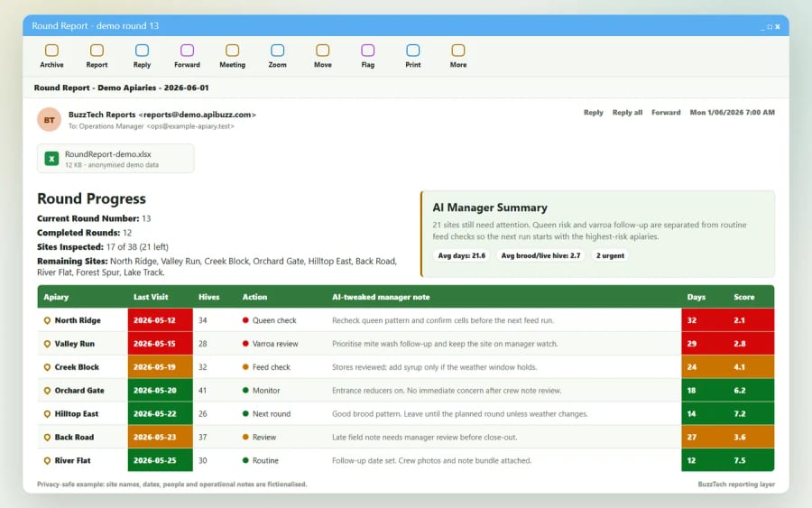
Task: Click the hives count 26 for Hilltop East
Action: coord(202,414)
